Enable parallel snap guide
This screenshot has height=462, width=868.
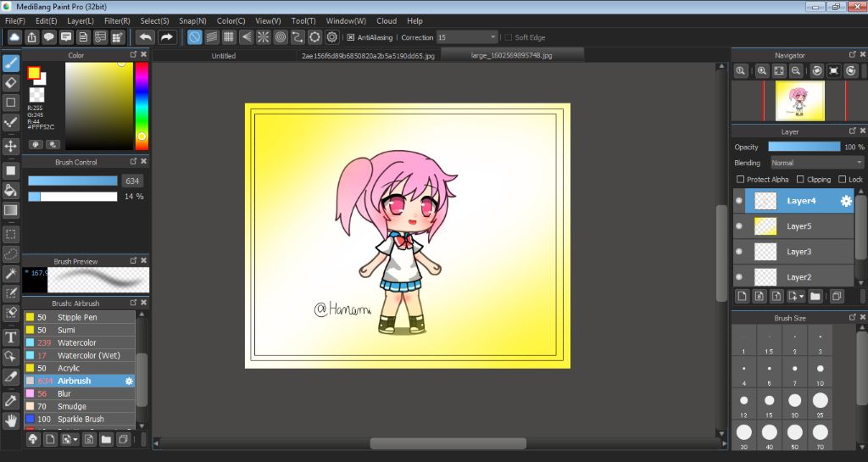pos(211,37)
